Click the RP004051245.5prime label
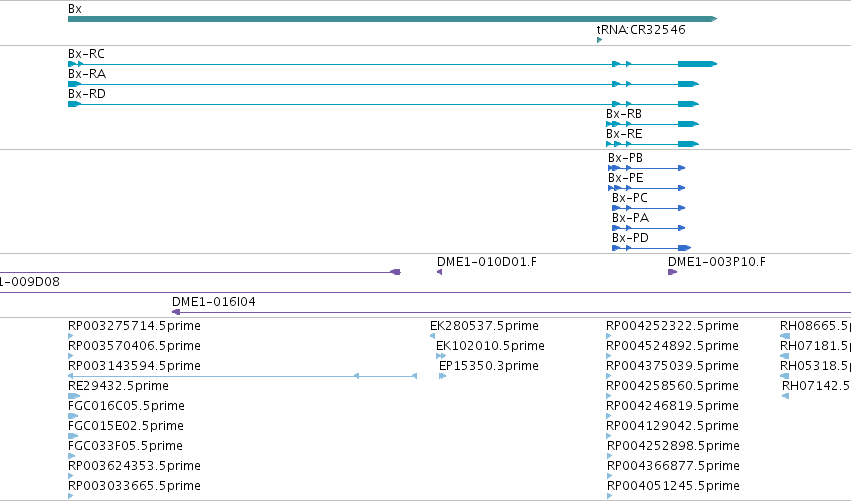The height and width of the screenshot is (501, 851). (673, 486)
